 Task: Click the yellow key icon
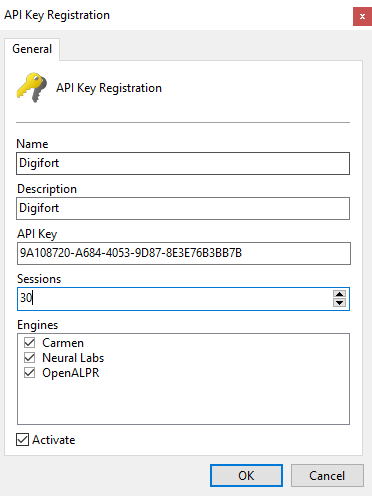click(32, 87)
